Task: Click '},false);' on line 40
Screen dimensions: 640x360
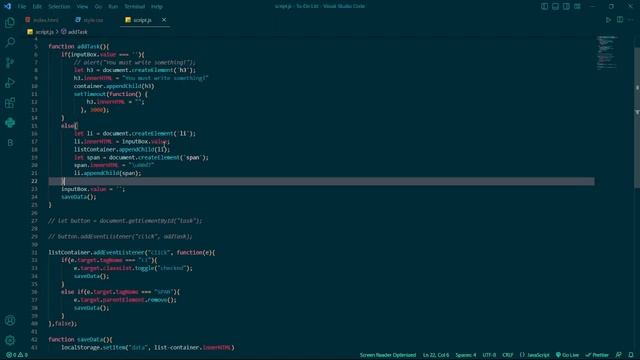Action: (x=62, y=324)
